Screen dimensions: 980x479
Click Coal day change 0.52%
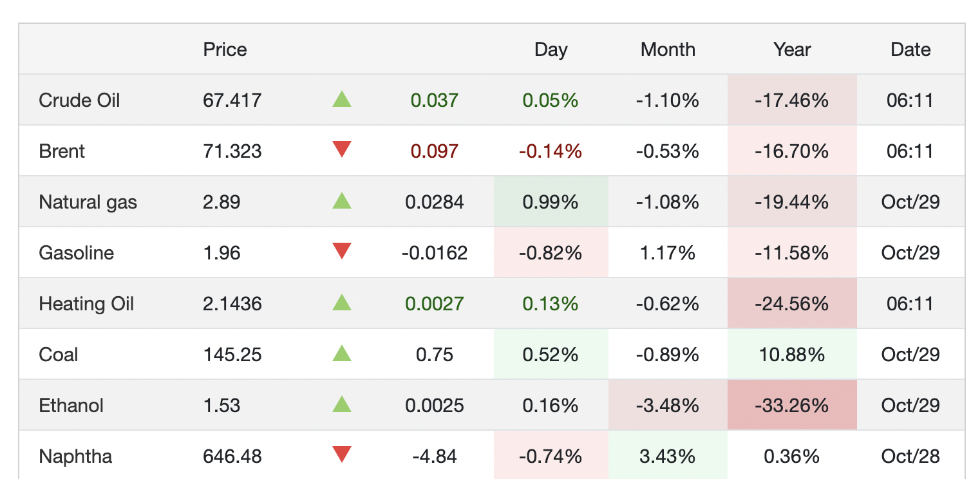point(551,355)
